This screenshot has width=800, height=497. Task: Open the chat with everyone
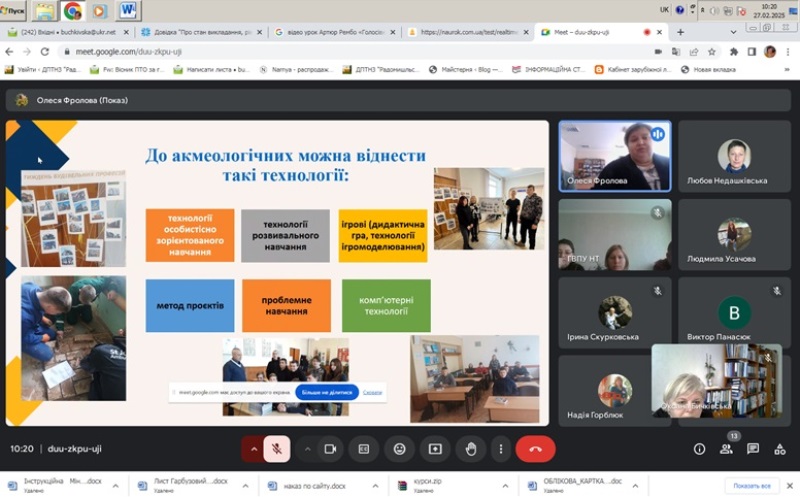point(753,449)
